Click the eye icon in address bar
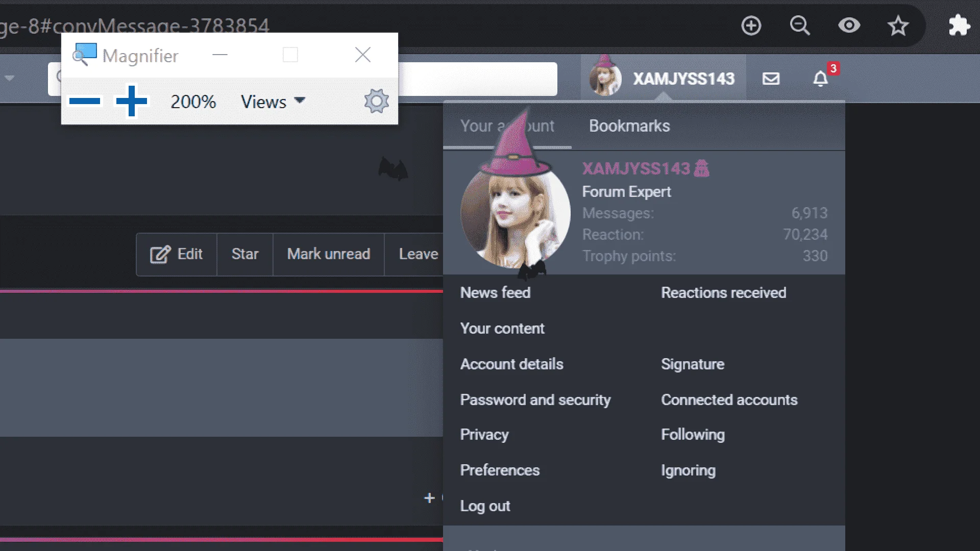980x551 pixels. (849, 26)
